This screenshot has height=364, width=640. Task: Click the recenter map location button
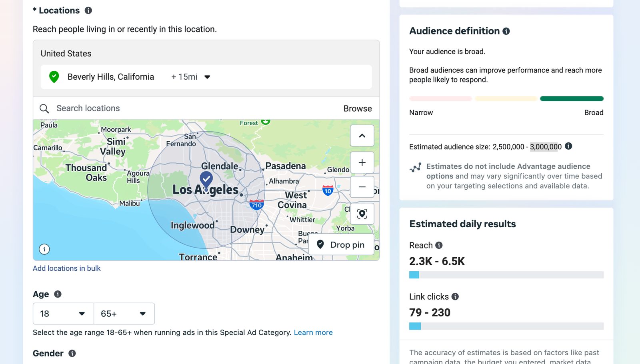pos(362,214)
